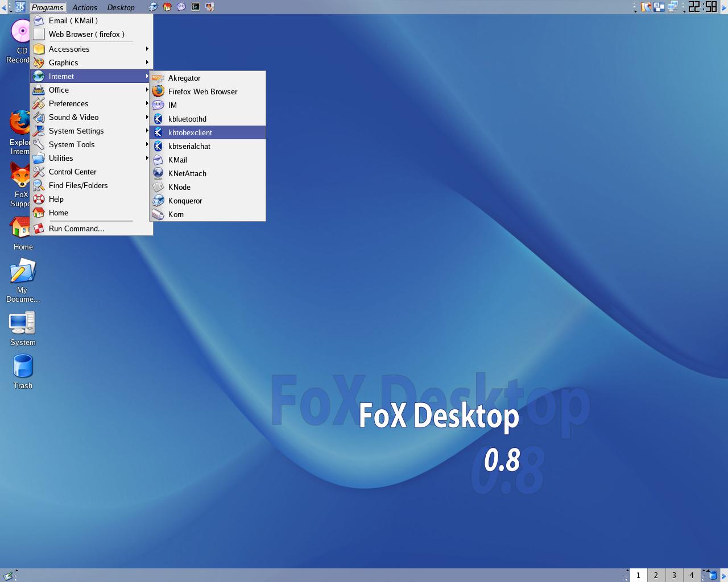Switch to virtual desktop 4

[x=692, y=575]
